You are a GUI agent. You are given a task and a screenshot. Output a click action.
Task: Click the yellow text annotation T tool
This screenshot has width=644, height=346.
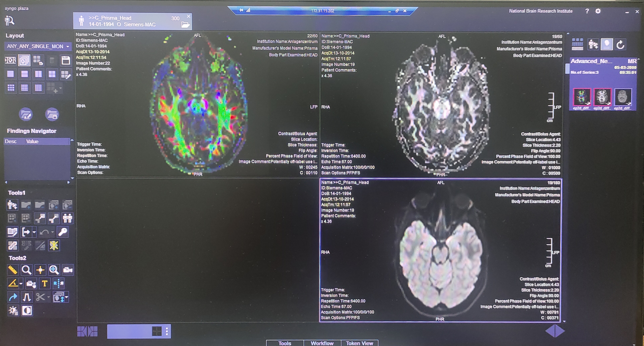[44, 284]
